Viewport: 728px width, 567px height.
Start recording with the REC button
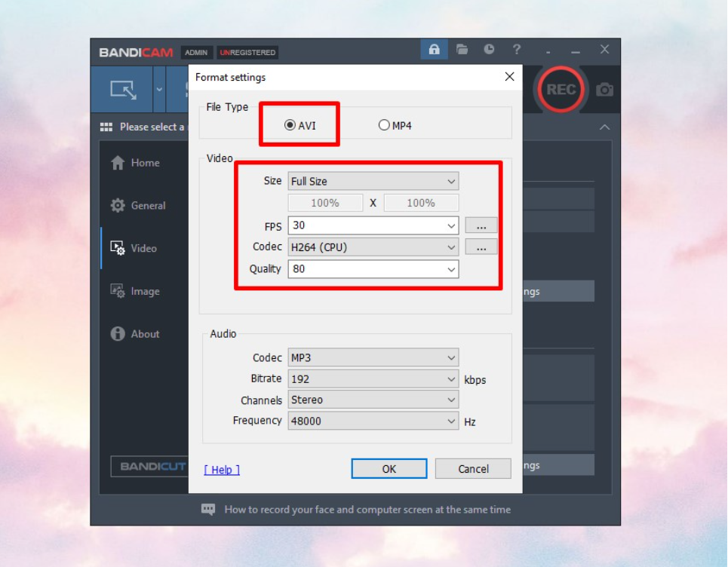561,89
